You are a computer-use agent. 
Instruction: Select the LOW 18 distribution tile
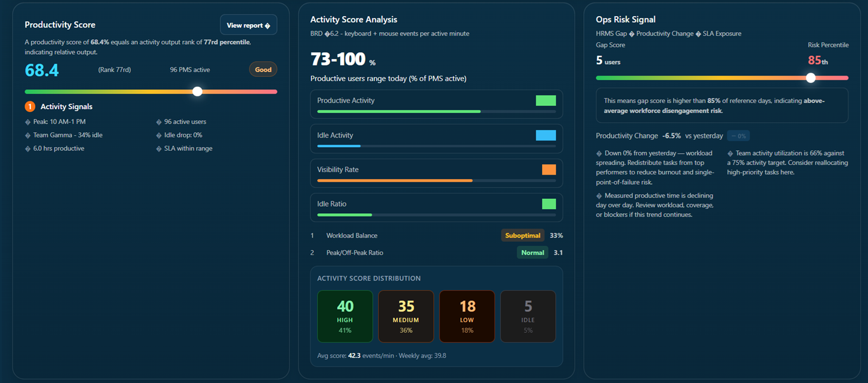point(467,316)
